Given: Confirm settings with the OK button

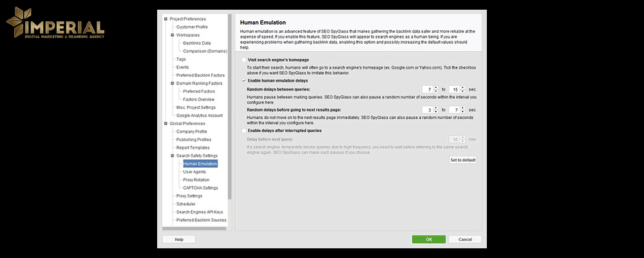Looking at the screenshot, I should [x=428, y=239].
